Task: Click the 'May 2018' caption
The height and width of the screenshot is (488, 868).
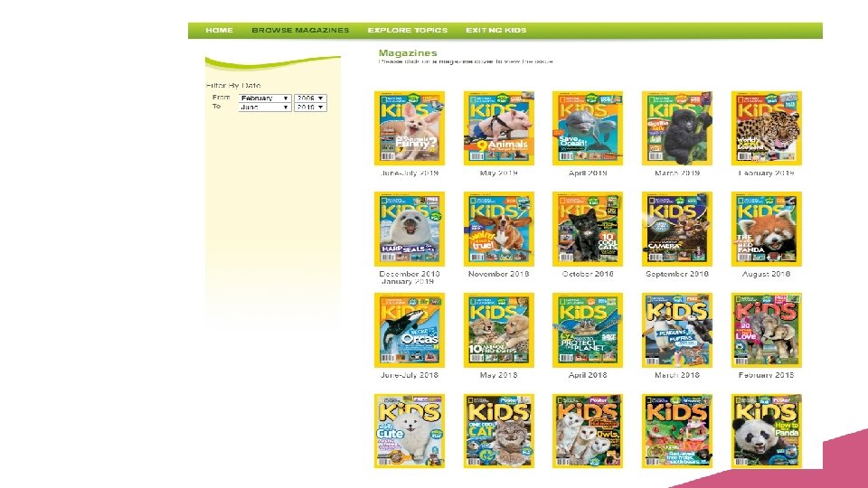Action: point(499,375)
